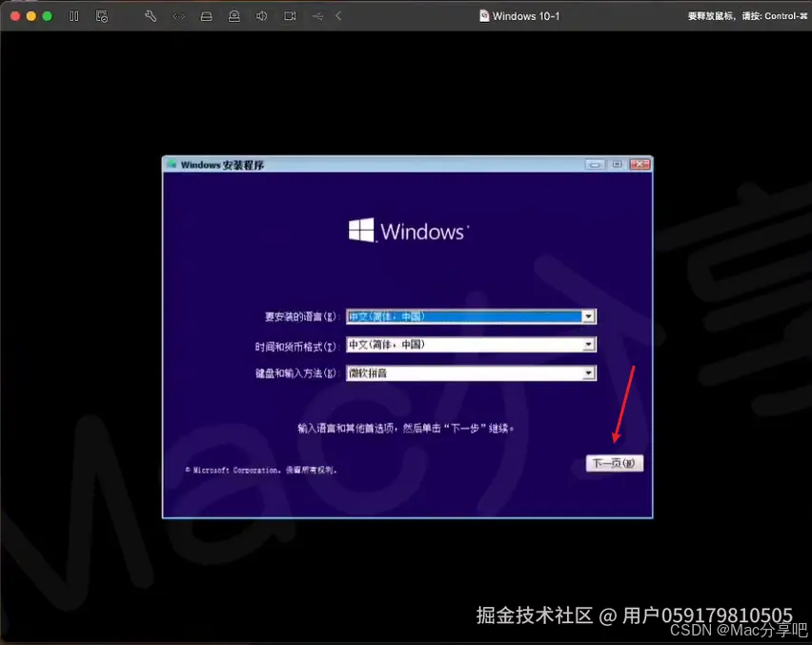Maximize the Windows Setup dialog
This screenshot has height=645, width=812.
click(617, 164)
